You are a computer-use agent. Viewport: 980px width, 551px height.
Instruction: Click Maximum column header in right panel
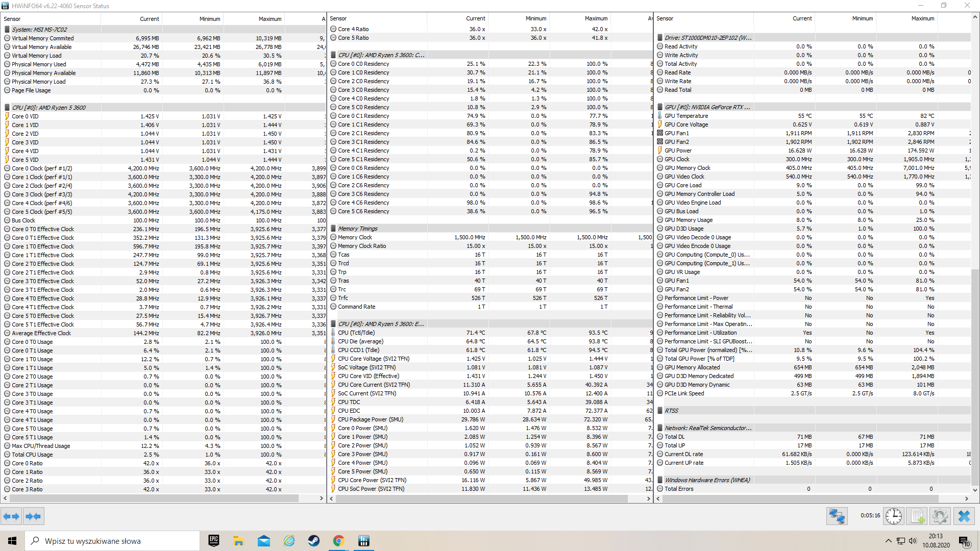907,18
